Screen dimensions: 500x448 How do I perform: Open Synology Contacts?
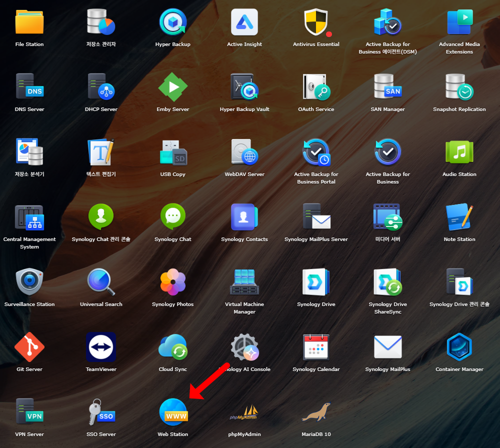[244, 217]
